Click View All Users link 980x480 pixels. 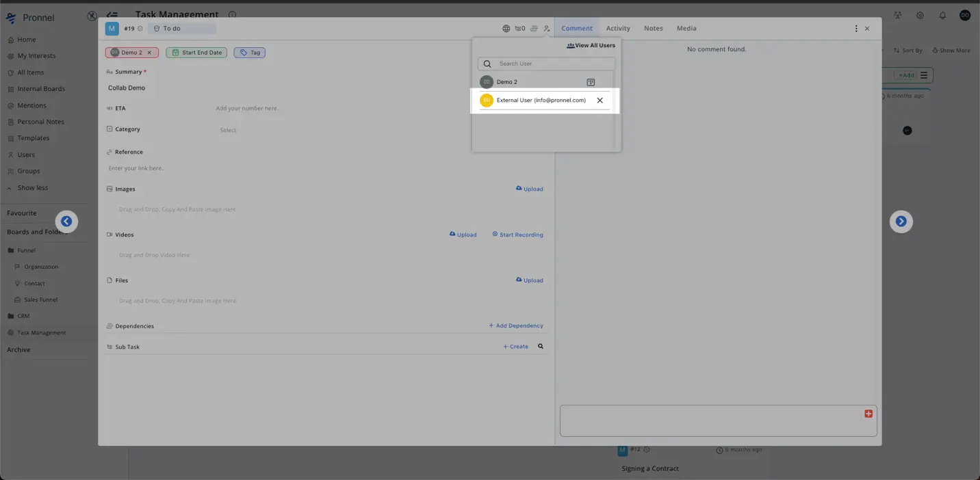591,46
